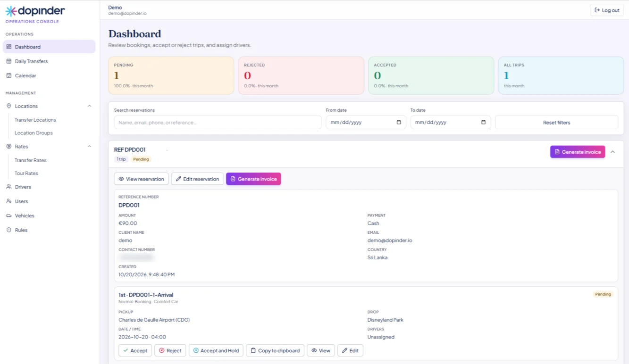Image resolution: width=629 pixels, height=364 pixels.
Task: Click Copy to clipboard button
Action: 275,351
